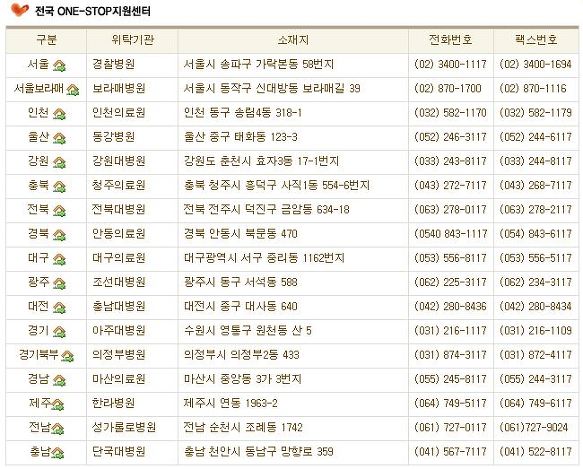
Task: Open the 서울보라매 region link
Action: coord(39,89)
